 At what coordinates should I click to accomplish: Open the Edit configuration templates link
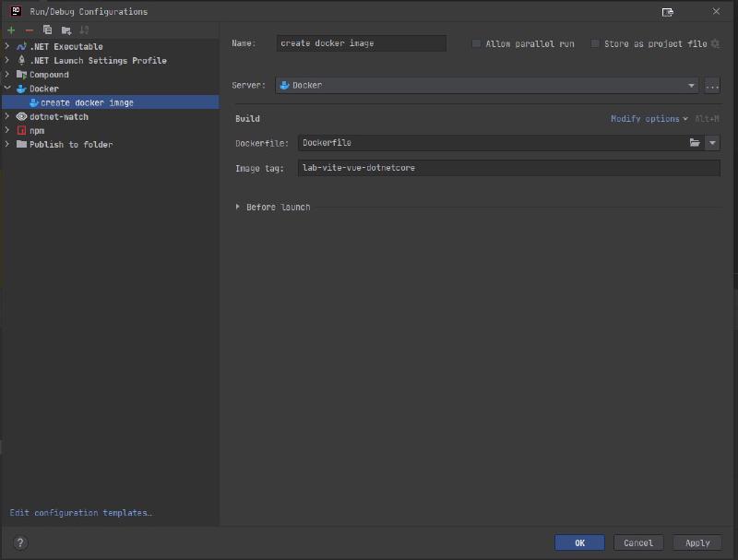(x=80, y=513)
